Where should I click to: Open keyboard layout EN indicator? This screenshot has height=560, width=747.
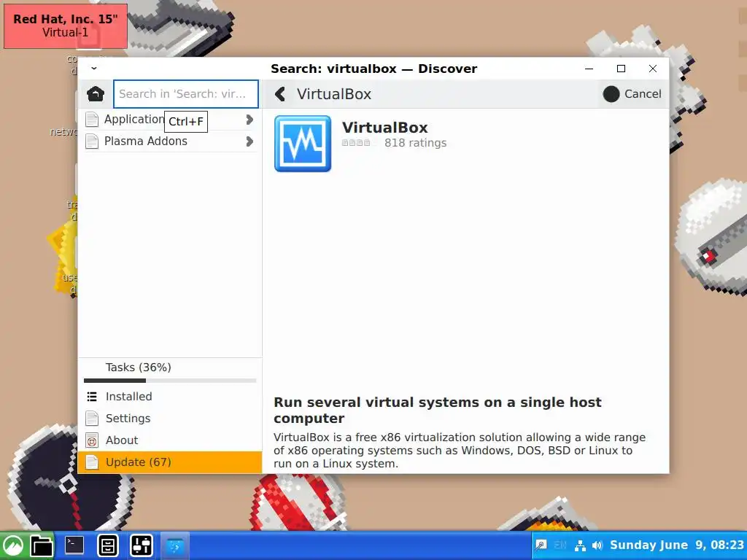(560, 545)
